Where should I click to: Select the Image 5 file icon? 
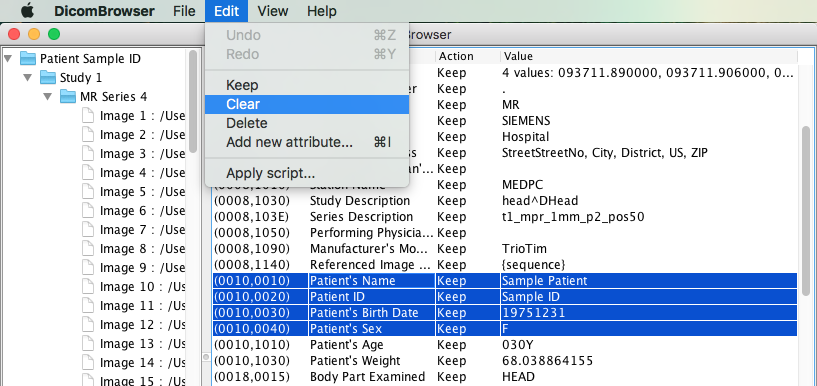(88, 192)
